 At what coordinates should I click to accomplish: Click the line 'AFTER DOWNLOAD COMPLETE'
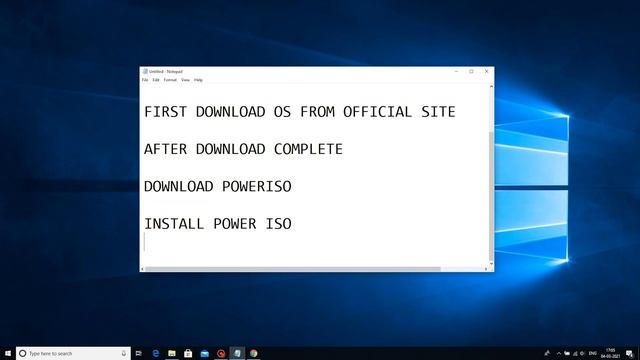point(243,149)
